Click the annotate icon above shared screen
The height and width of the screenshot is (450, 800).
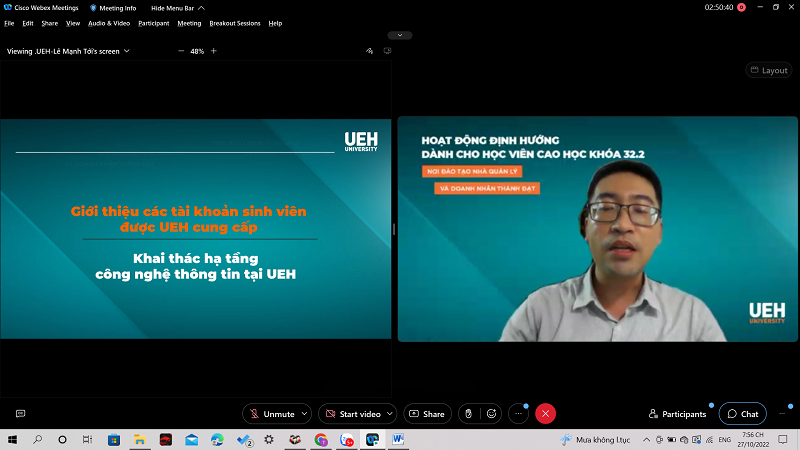(369, 51)
